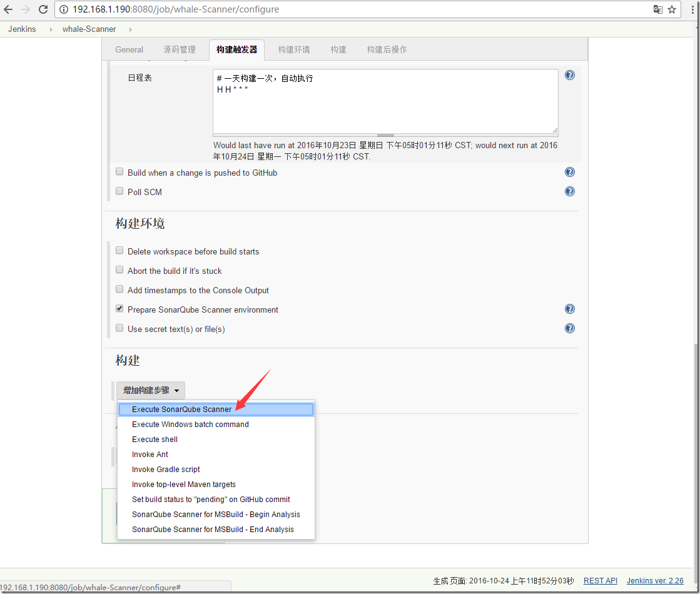Image resolution: width=700 pixels, height=594 pixels.
Task: Switch to the 源码管理 tab
Action: coord(180,49)
